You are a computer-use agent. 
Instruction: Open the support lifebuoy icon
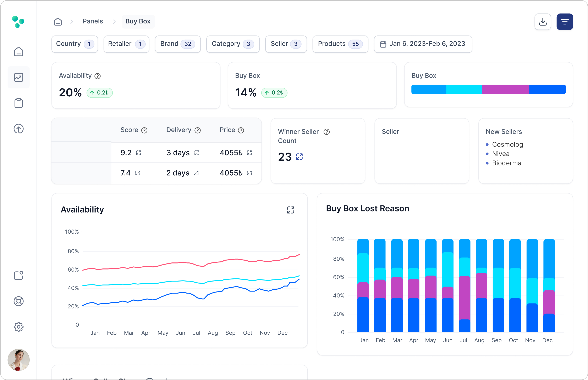[x=18, y=301]
